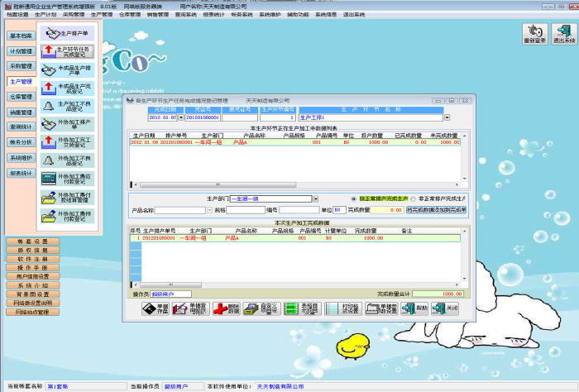Switch to 销售管理 sidebar tab
The height and width of the screenshot is (392, 579).
point(21,112)
